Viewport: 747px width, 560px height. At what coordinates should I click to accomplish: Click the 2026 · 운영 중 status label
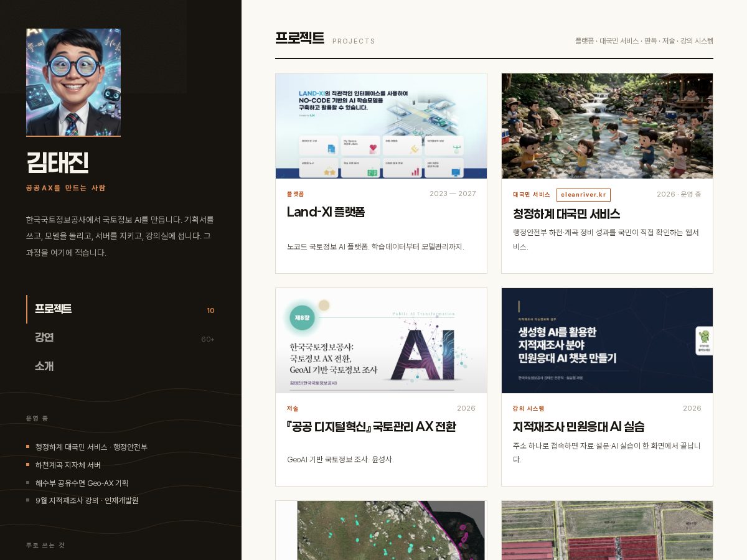[x=679, y=194]
